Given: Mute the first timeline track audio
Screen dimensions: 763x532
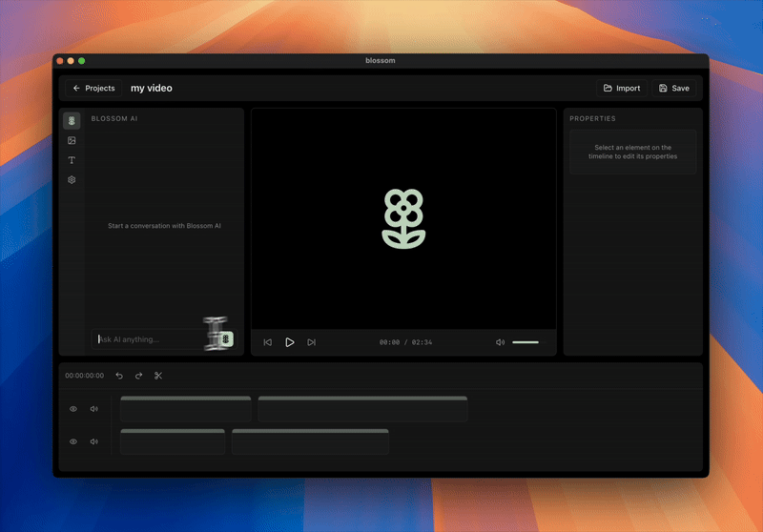Looking at the screenshot, I should point(93,409).
